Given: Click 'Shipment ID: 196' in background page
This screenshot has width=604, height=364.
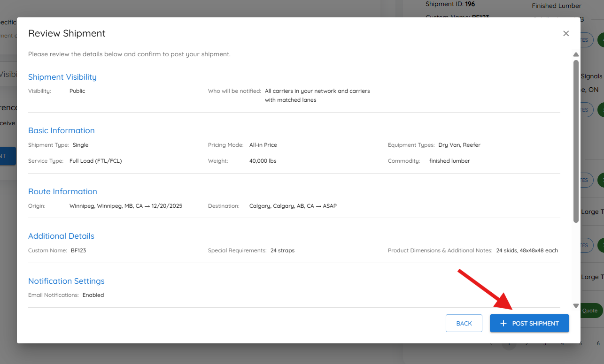Looking at the screenshot, I should point(450,4).
